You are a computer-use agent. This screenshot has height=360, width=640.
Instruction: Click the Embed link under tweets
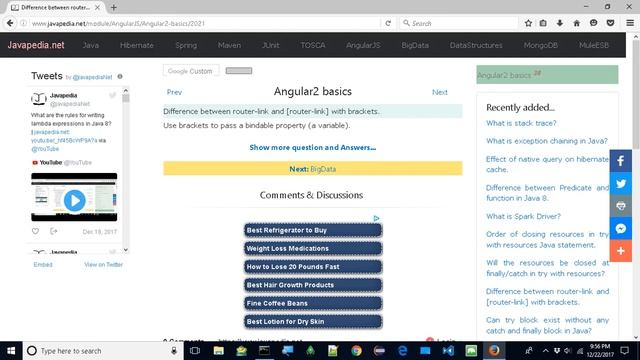point(43,264)
